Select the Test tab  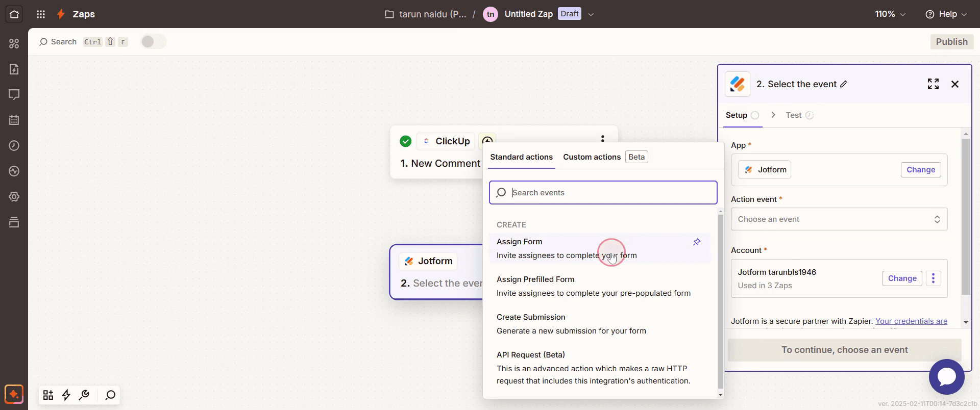[x=799, y=115]
